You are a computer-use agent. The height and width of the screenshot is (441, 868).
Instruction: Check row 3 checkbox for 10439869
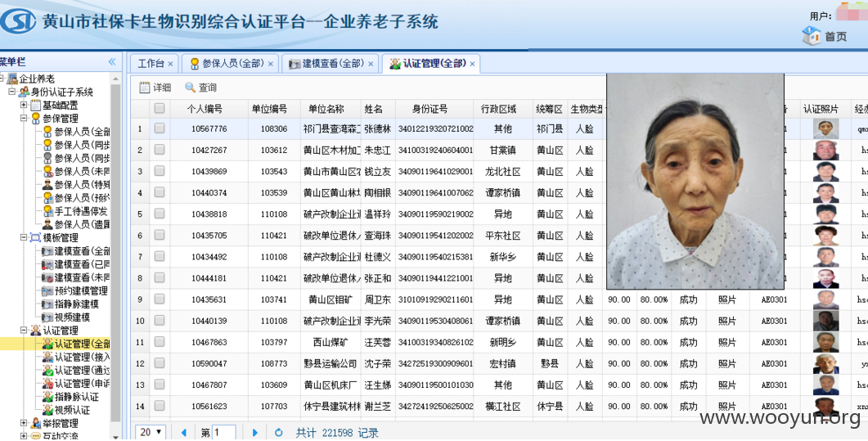point(160,171)
